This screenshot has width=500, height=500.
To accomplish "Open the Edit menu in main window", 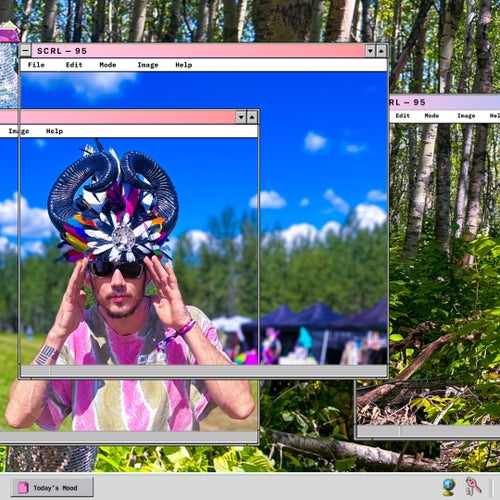I will [x=74, y=65].
